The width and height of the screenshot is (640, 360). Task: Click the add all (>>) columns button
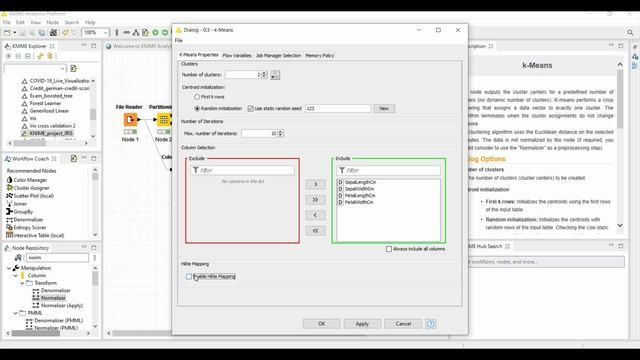click(315, 200)
